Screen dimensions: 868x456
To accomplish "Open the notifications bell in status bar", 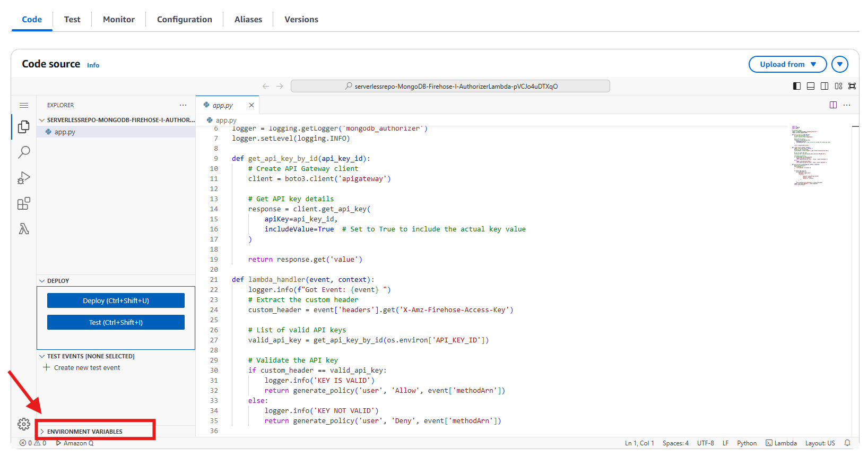I will pos(847,443).
